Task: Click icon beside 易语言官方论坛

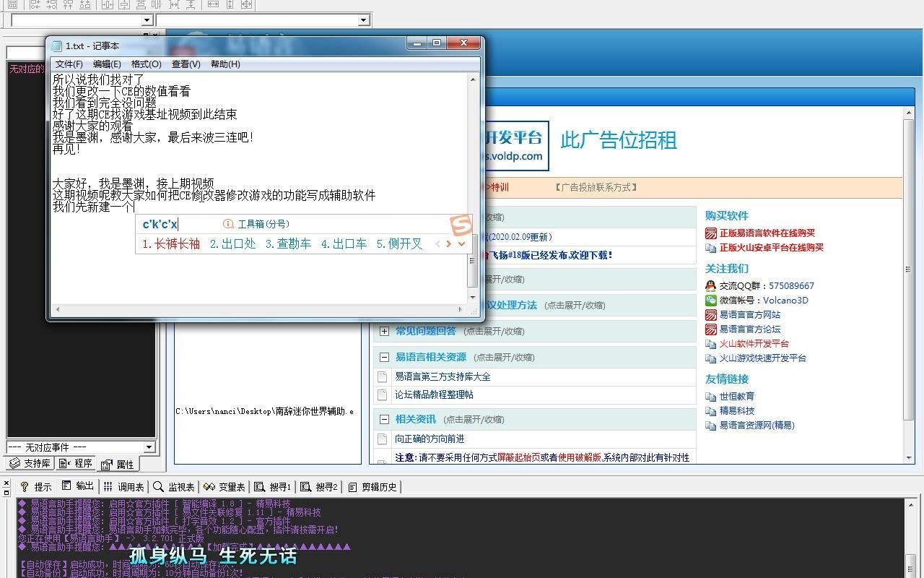Action: [711, 329]
